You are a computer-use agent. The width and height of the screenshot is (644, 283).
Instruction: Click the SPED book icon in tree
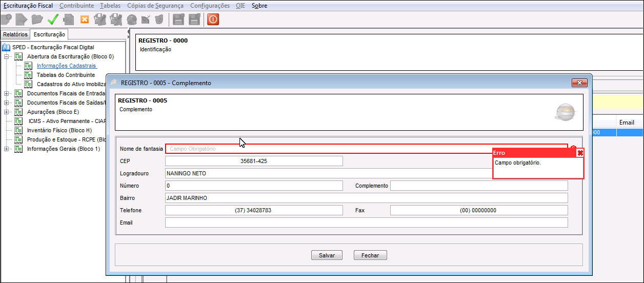(6, 47)
